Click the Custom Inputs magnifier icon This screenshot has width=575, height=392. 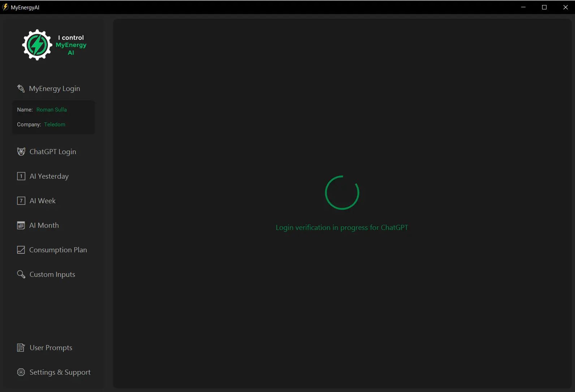[21, 274]
